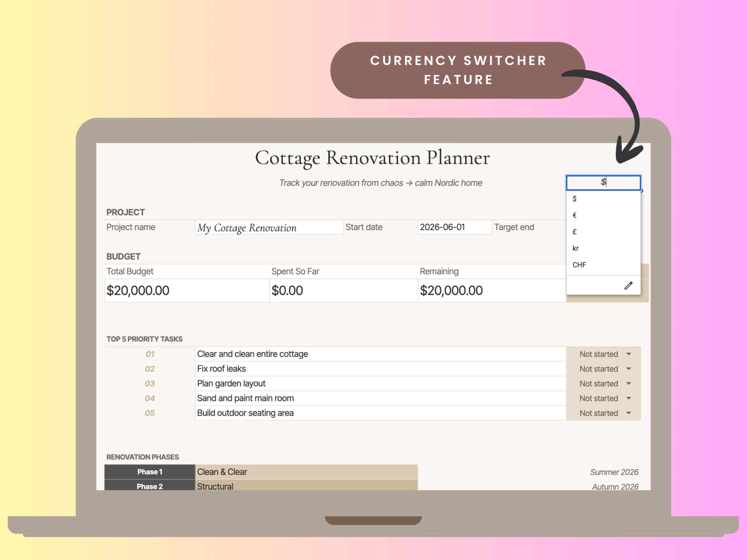The width and height of the screenshot is (747, 560).
Task: Select the $ currency option
Action: (603, 199)
